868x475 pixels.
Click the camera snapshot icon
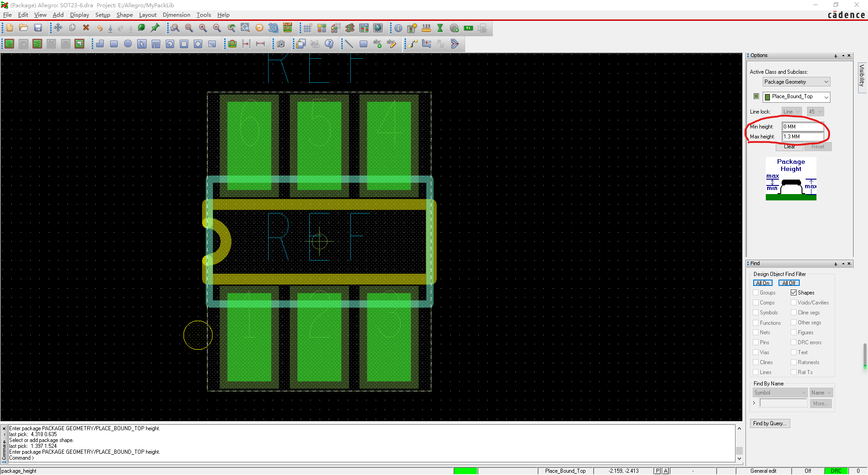pos(281,44)
